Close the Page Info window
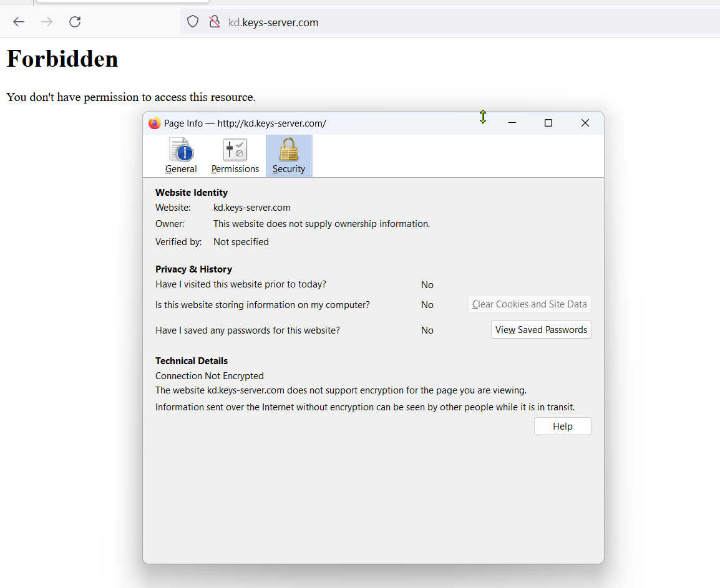This screenshot has width=720, height=588. click(585, 123)
